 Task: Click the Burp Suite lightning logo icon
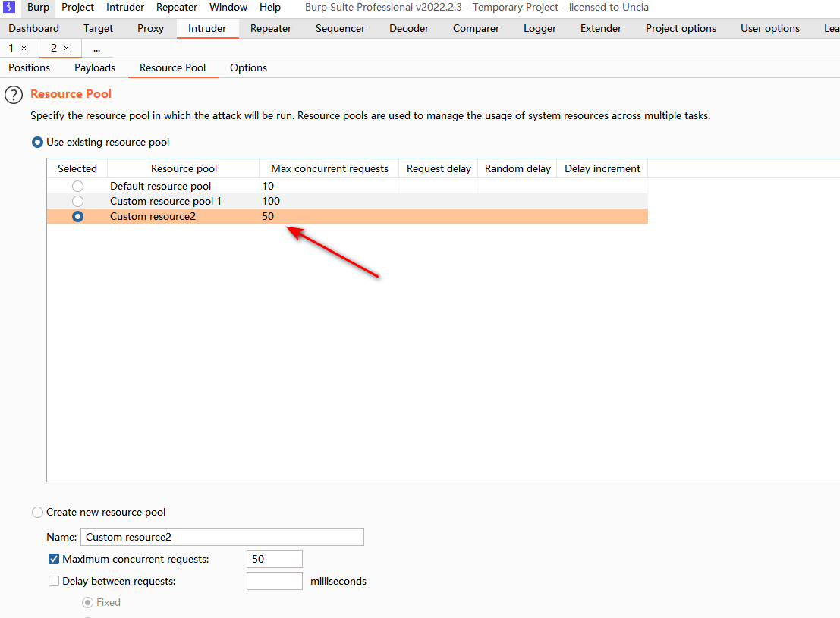[x=9, y=7]
